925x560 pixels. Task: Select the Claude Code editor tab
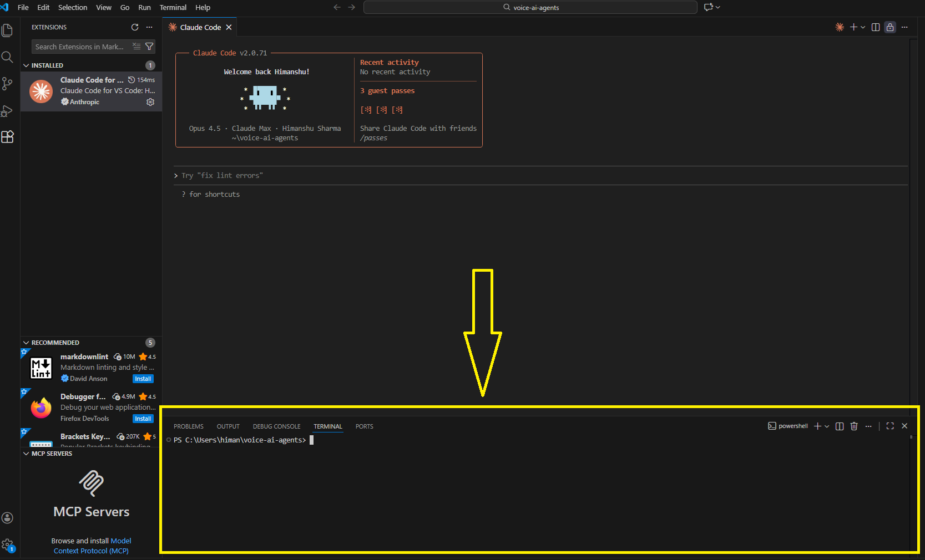click(200, 27)
